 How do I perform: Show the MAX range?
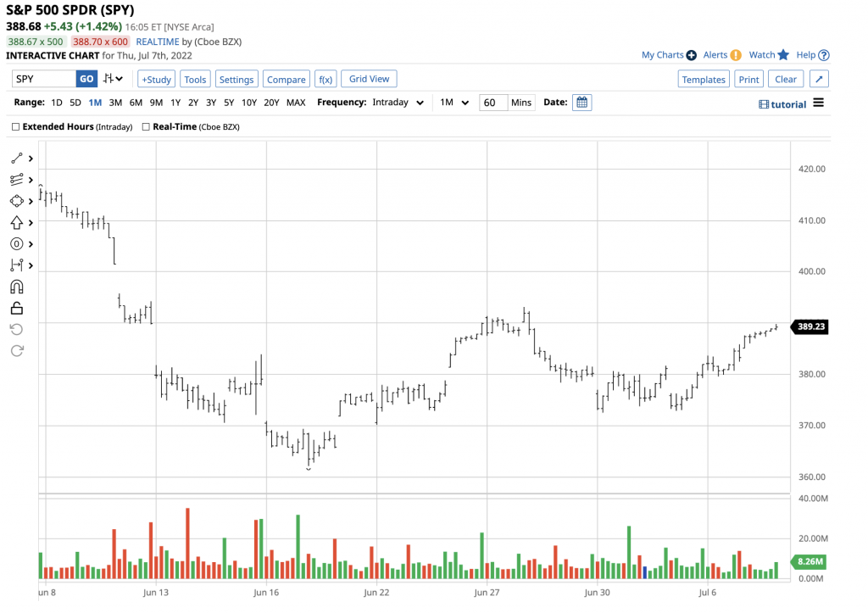point(296,103)
